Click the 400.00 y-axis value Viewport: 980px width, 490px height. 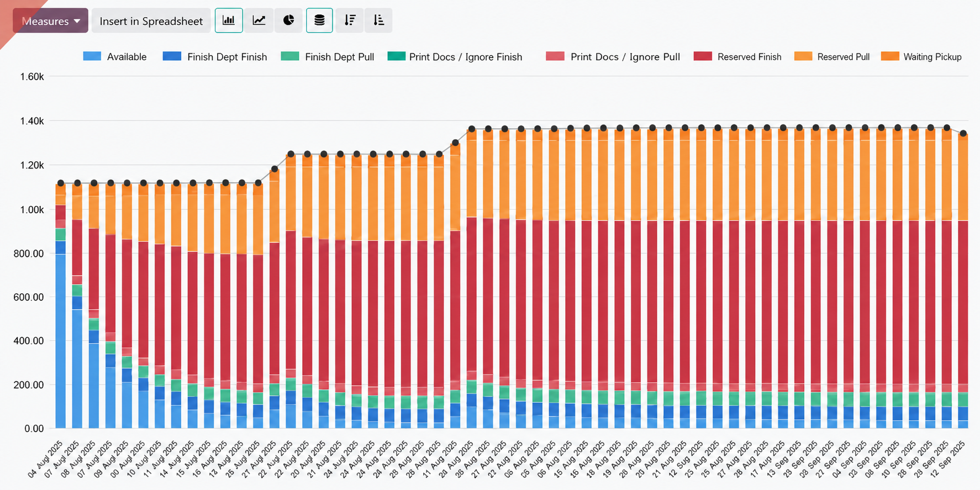29,341
